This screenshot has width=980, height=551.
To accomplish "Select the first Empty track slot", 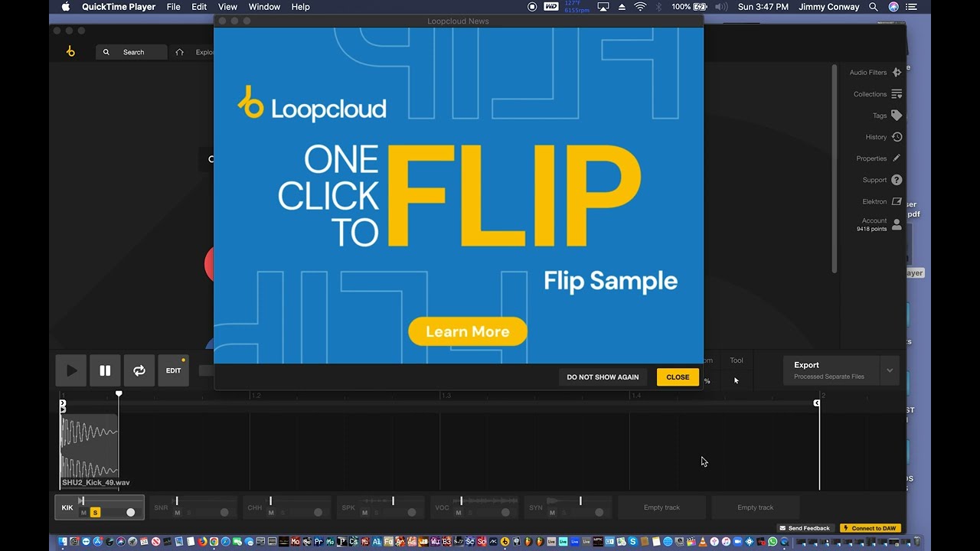I will 661,507.
